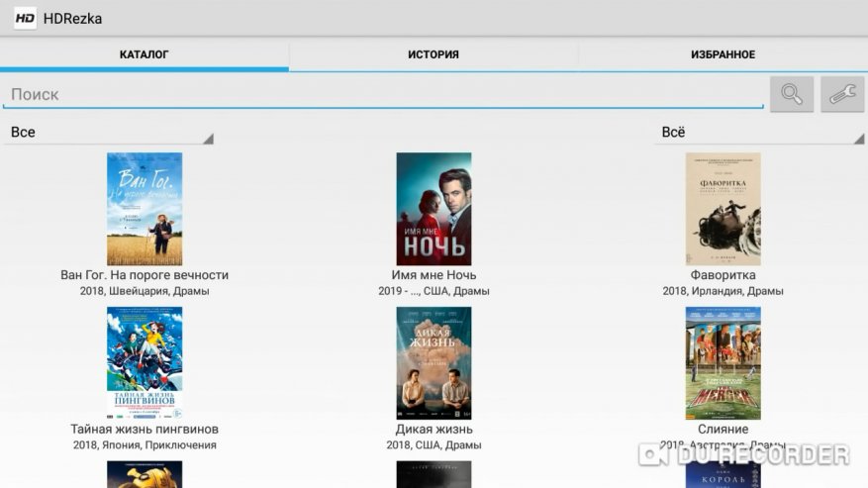The height and width of the screenshot is (488, 868).
Task: Focus the Поиск search field
Action: [383, 94]
